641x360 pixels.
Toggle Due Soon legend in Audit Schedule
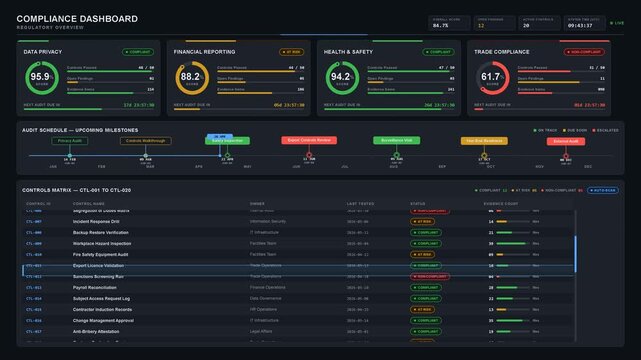point(575,130)
